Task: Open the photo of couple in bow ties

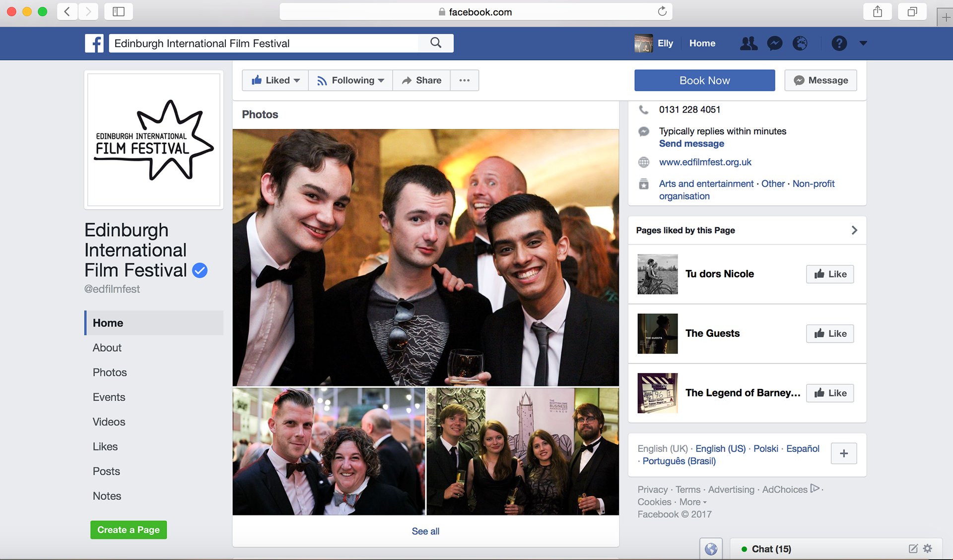Action: (x=329, y=451)
